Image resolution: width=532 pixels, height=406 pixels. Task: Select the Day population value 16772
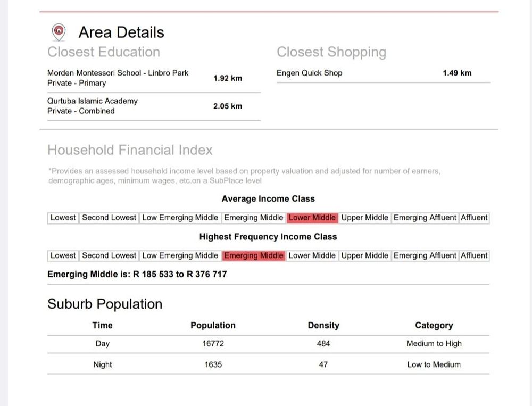(213, 344)
